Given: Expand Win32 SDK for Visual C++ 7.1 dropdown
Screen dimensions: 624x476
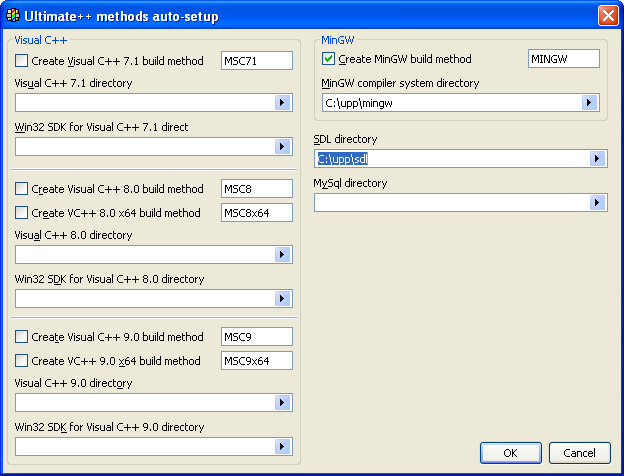Looking at the screenshot, I should pyautogui.click(x=282, y=147).
